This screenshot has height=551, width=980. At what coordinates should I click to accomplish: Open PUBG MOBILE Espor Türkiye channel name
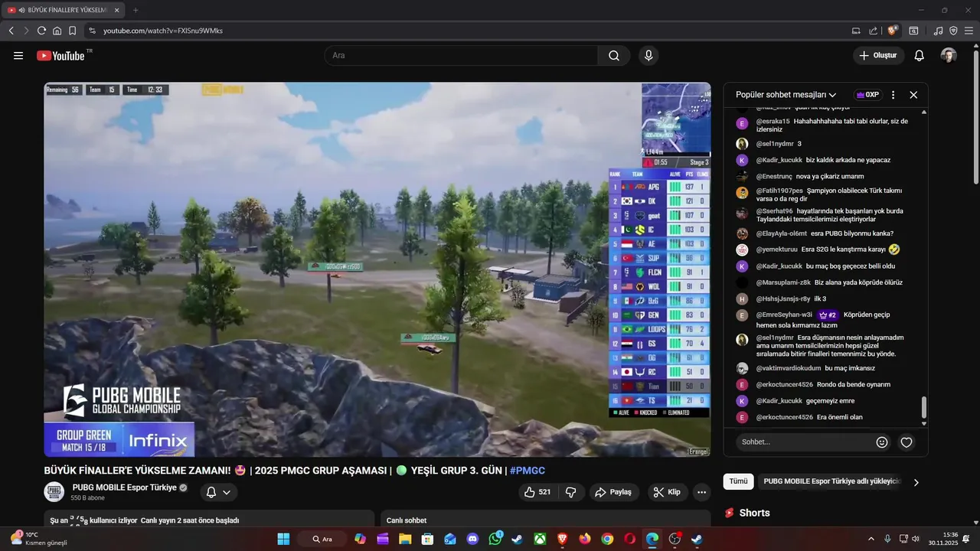(124, 487)
